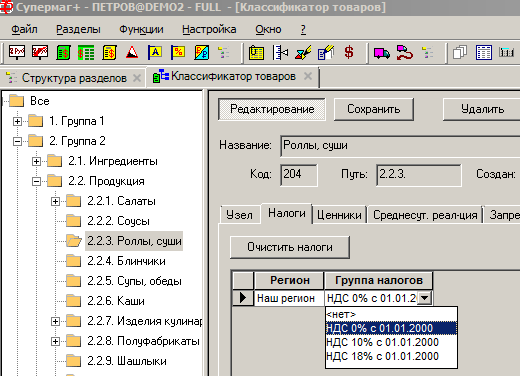Viewport: 520px width, 376px height.
Task: Click the yellow dollar document icon
Action: pyautogui.click(x=109, y=53)
